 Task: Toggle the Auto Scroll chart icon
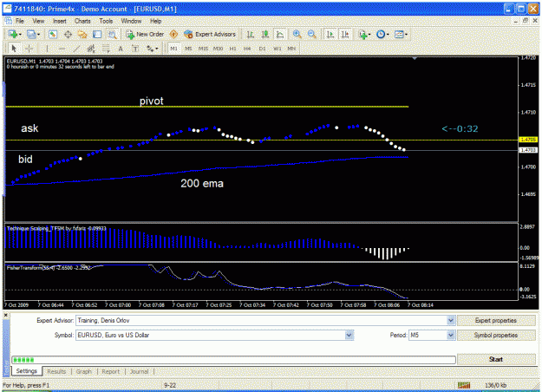point(330,34)
